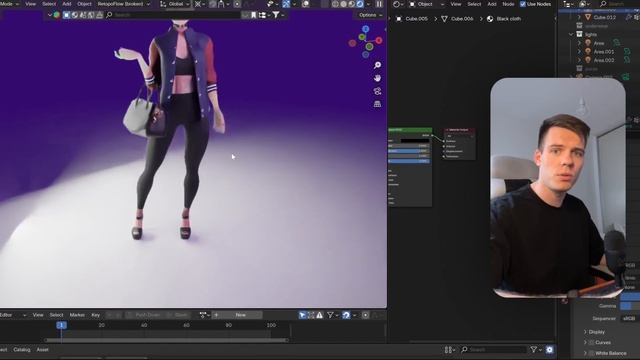Open the viewport View menu
640x360 pixels.
point(31,4)
